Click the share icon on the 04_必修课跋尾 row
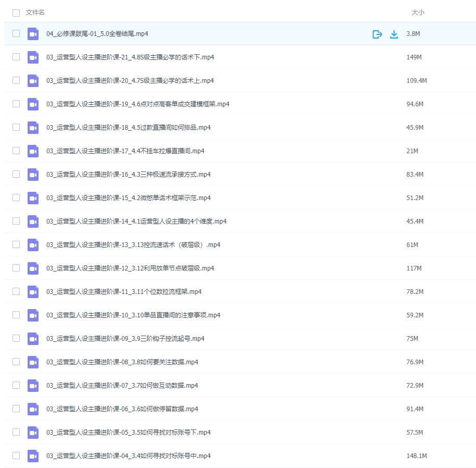Screen dimensions: 476x468 point(377,34)
